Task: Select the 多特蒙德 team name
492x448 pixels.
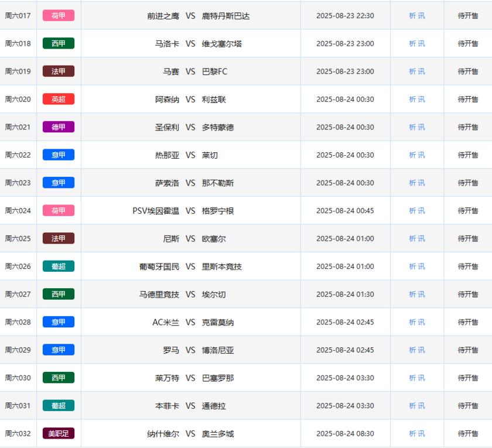Action: point(218,127)
